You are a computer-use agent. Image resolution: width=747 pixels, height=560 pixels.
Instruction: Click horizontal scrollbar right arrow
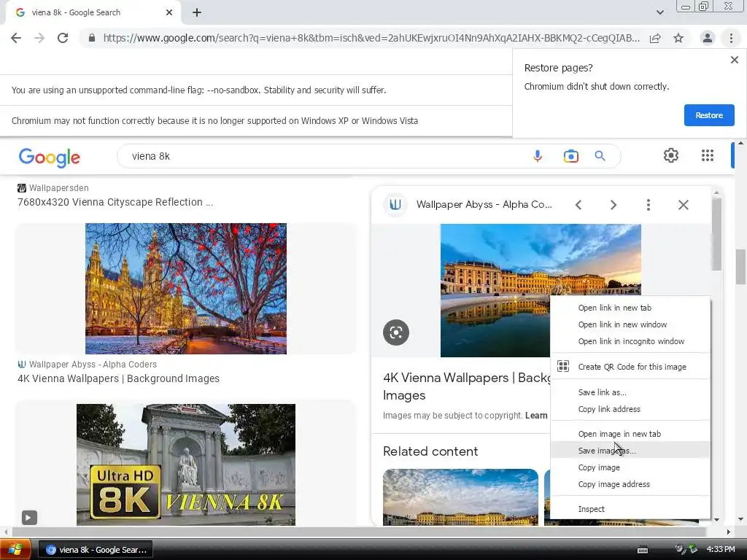[728, 532]
